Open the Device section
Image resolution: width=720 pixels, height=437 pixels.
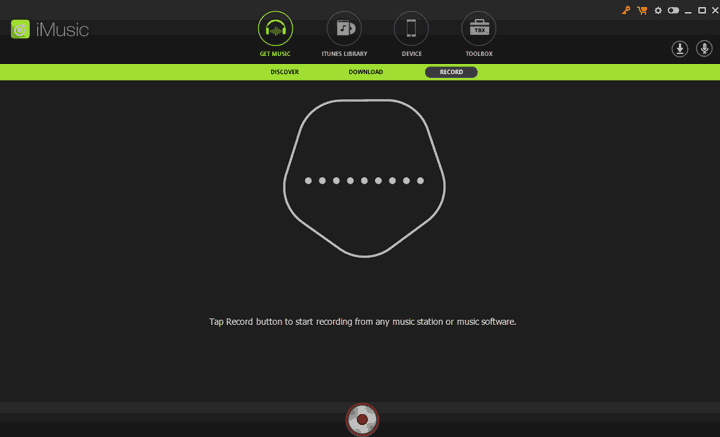click(x=411, y=34)
